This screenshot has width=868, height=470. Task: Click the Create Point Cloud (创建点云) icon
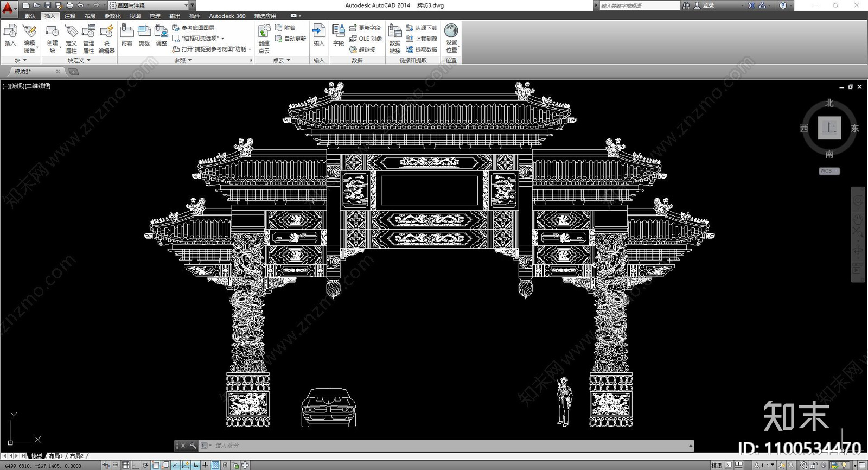point(264,38)
